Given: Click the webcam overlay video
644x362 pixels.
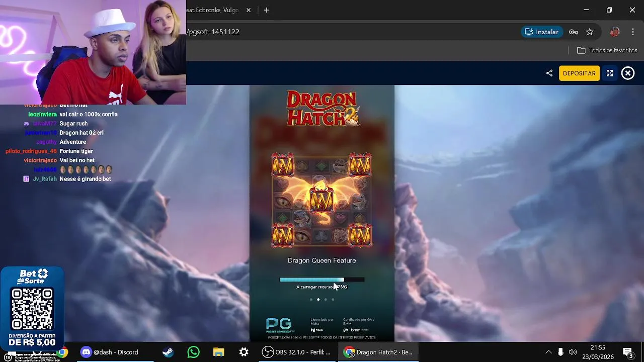Looking at the screenshot, I should pyautogui.click(x=93, y=52).
